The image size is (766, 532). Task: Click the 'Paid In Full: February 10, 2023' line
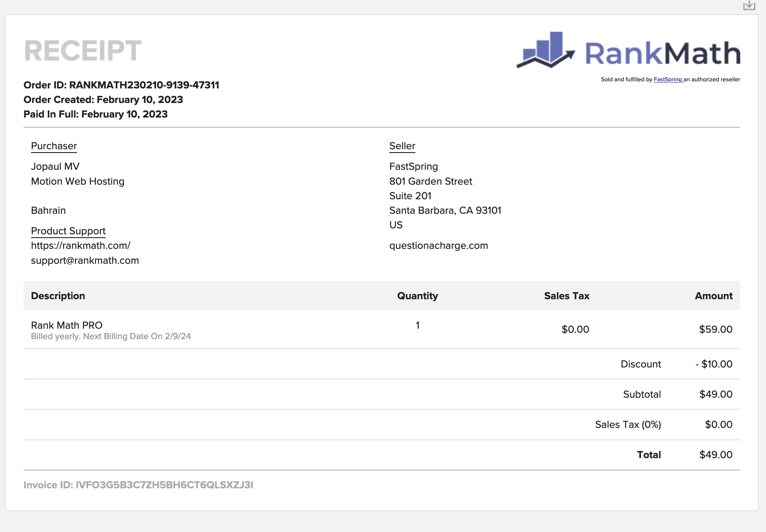coord(96,114)
